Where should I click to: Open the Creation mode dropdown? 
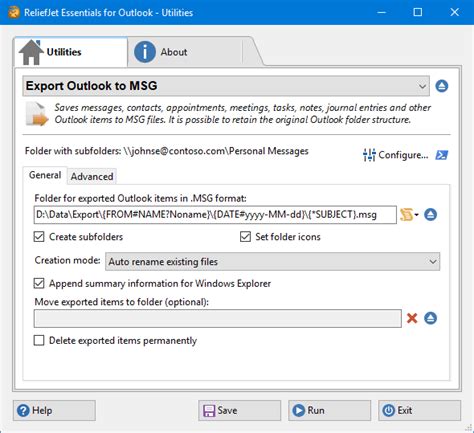272,262
